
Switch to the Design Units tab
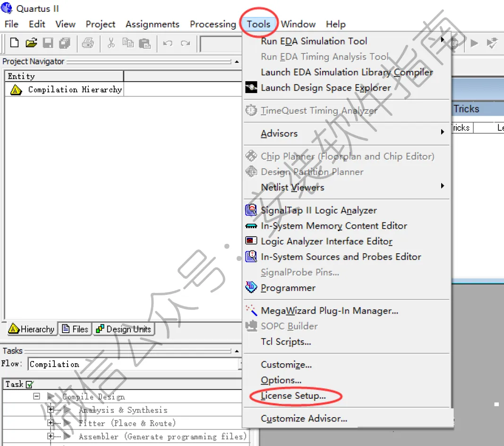point(124,329)
